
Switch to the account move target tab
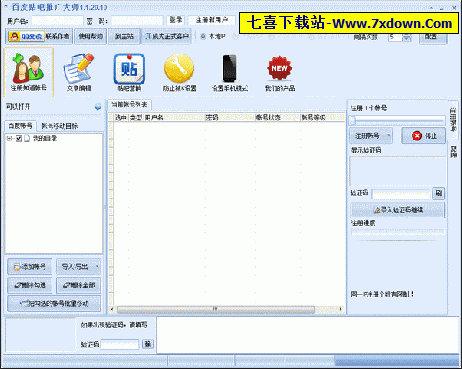coord(60,126)
